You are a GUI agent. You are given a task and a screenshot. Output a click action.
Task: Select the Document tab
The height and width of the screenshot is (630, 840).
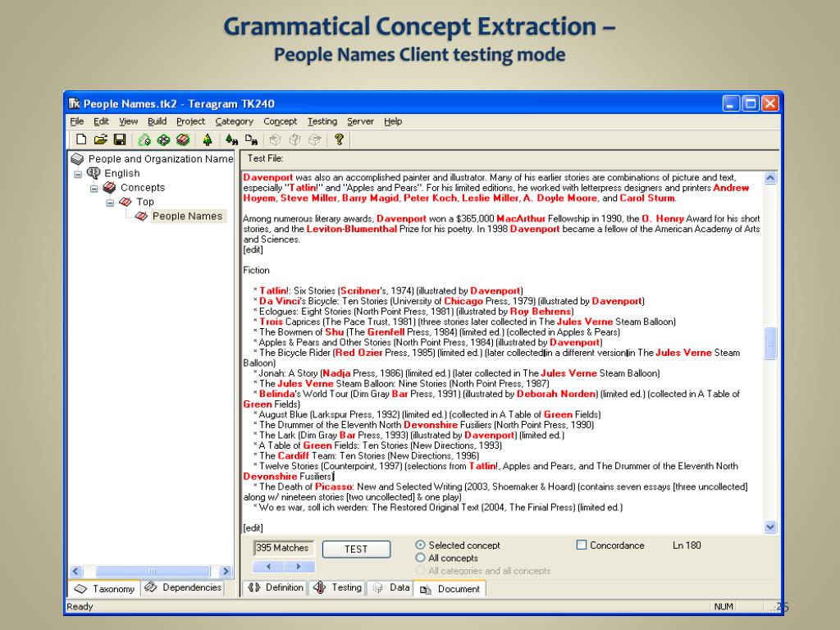450,589
